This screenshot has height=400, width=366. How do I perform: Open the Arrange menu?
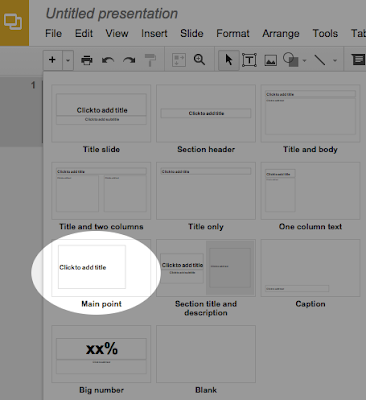(281, 33)
